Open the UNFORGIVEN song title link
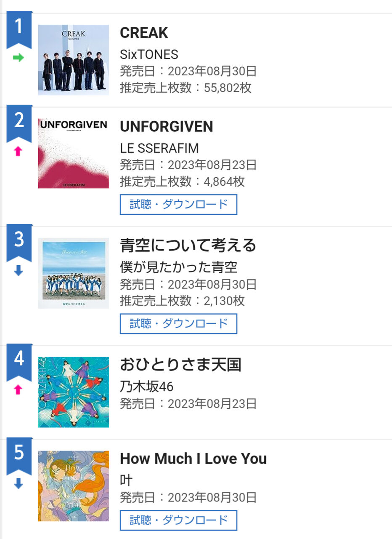 coord(167,127)
